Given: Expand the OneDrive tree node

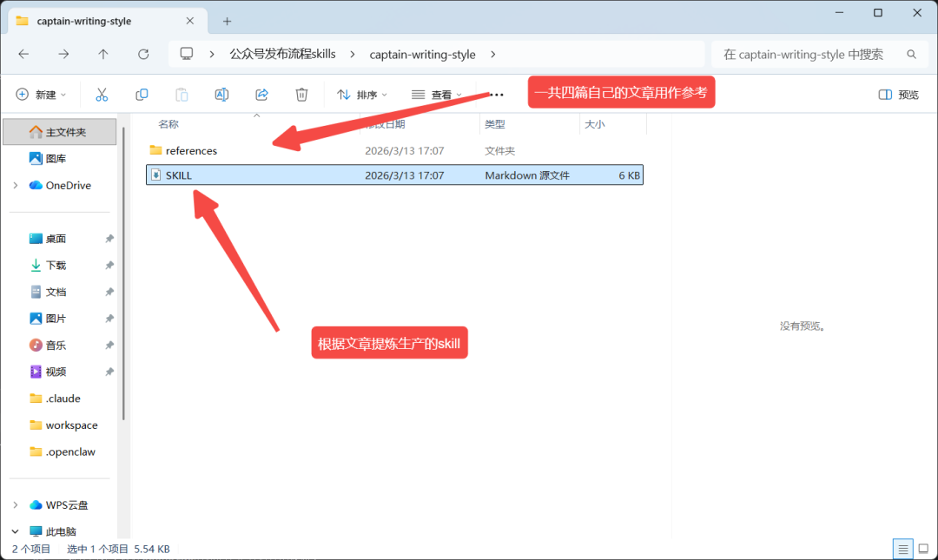Looking at the screenshot, I should pos(16,186).
